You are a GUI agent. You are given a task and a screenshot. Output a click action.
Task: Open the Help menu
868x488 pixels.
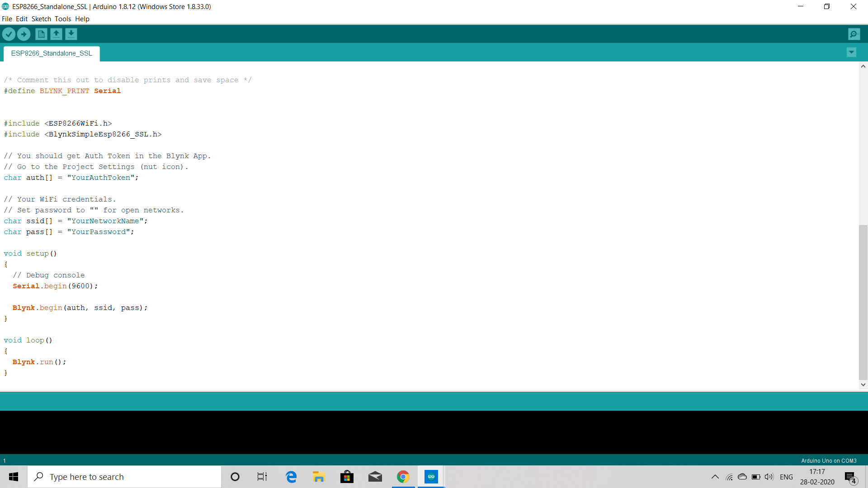82,19
